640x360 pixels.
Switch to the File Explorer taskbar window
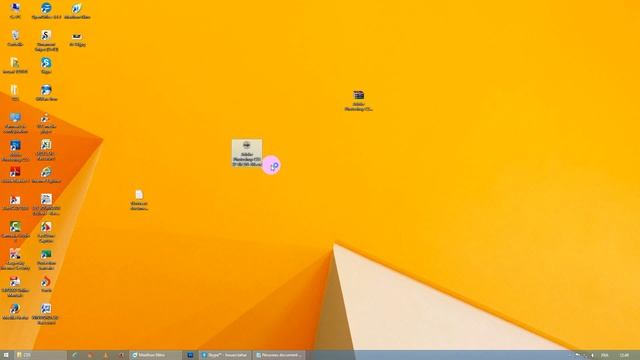pyautogui.click(x=40, y=355)
